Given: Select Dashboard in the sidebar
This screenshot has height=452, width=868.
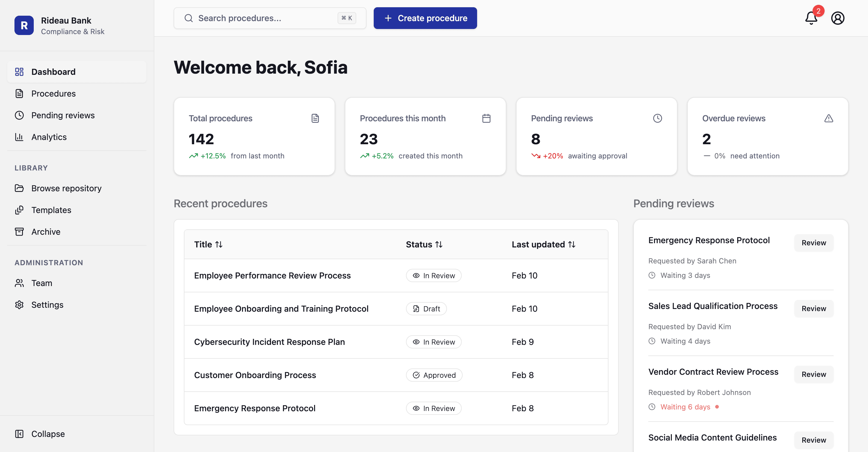Looking at the screenshot, I should click(53, 72).
